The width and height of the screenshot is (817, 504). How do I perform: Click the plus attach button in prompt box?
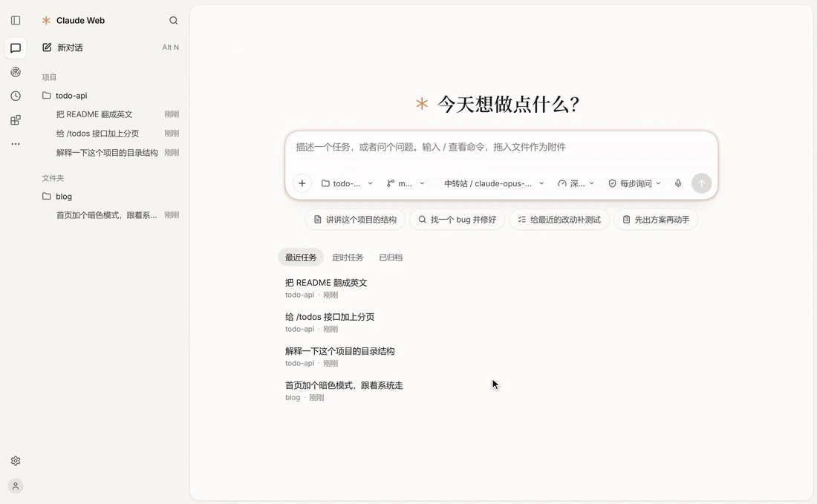pyautogui.click(x=302, y=183)
